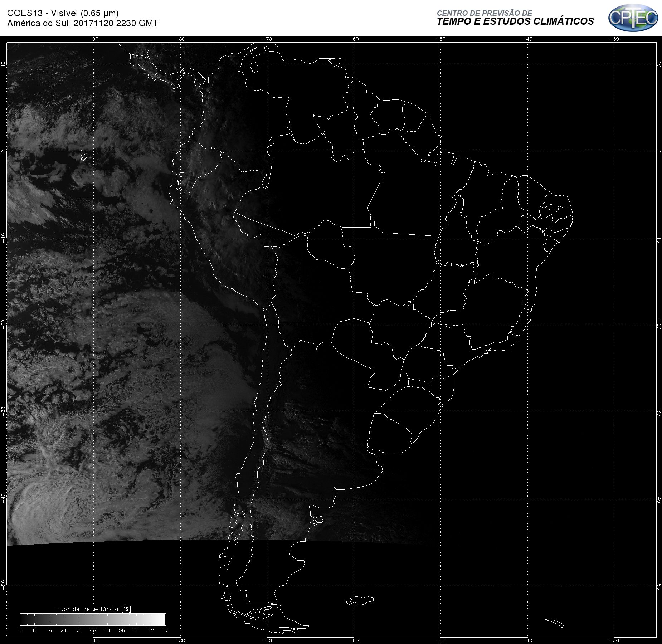Click the 'Fator de Reflectância [%]' legend label
Screen dimensions: 662x644
point(92,609)
